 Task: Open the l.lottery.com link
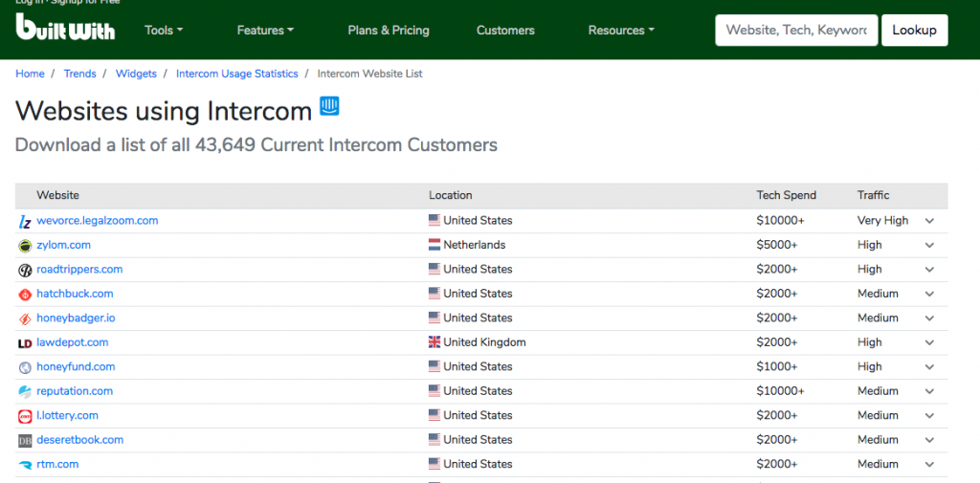click(x=68, y=415)
